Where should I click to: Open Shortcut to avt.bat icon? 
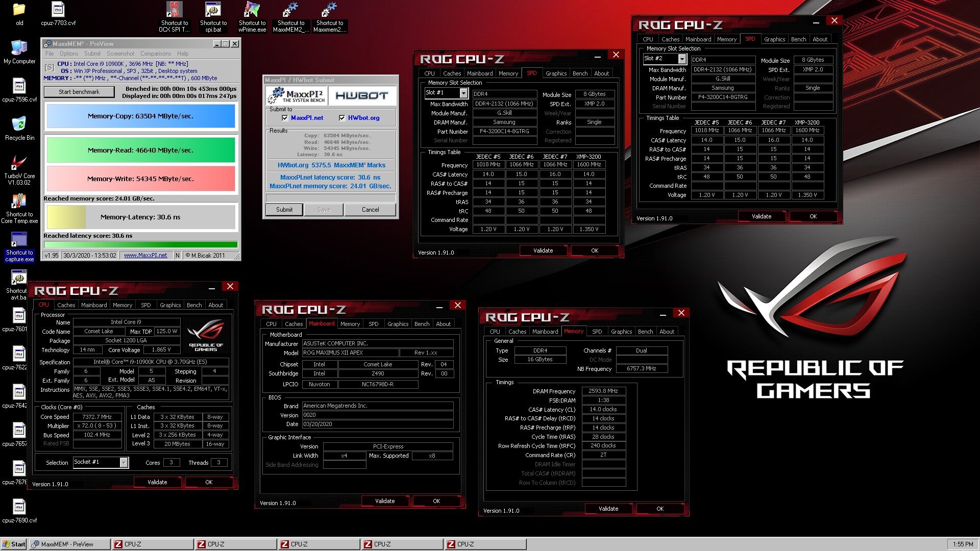click(18, 285)
